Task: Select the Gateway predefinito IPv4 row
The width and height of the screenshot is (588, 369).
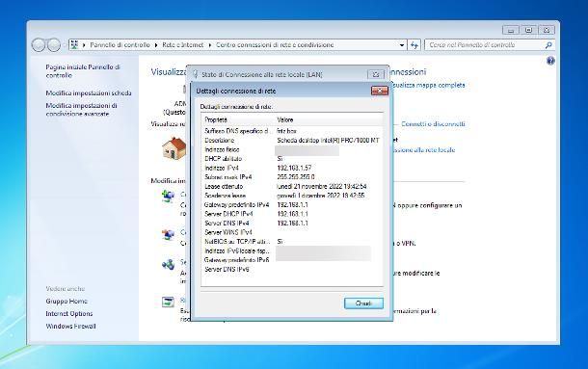Action: (x=292, y=205)
